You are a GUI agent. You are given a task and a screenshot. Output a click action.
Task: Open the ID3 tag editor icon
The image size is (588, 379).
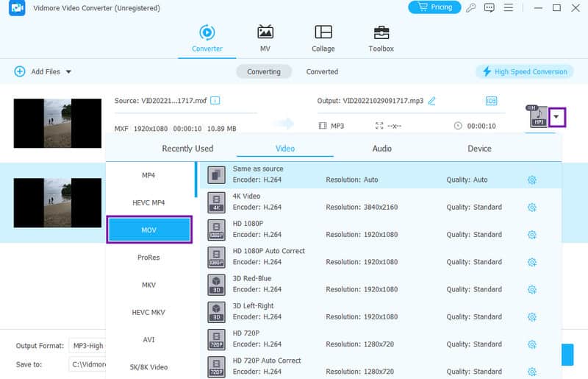click(x=491, y=101)
